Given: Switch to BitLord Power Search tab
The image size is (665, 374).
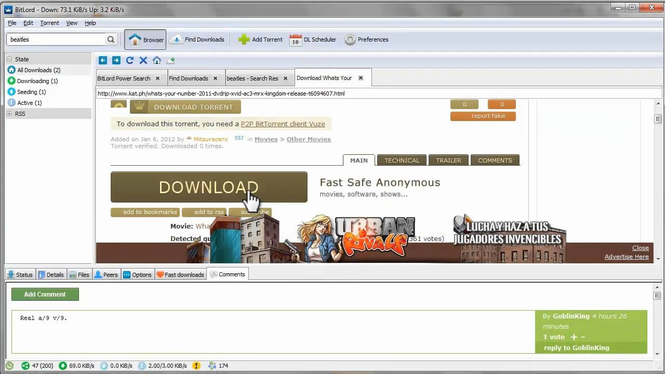Looking at the screenshot, I should (x=124, y=78).
